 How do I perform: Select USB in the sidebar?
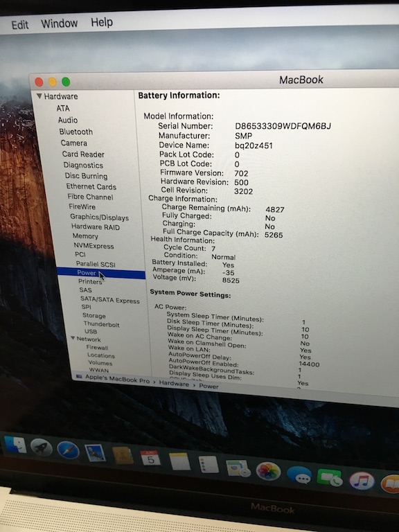tap(91, 332)
